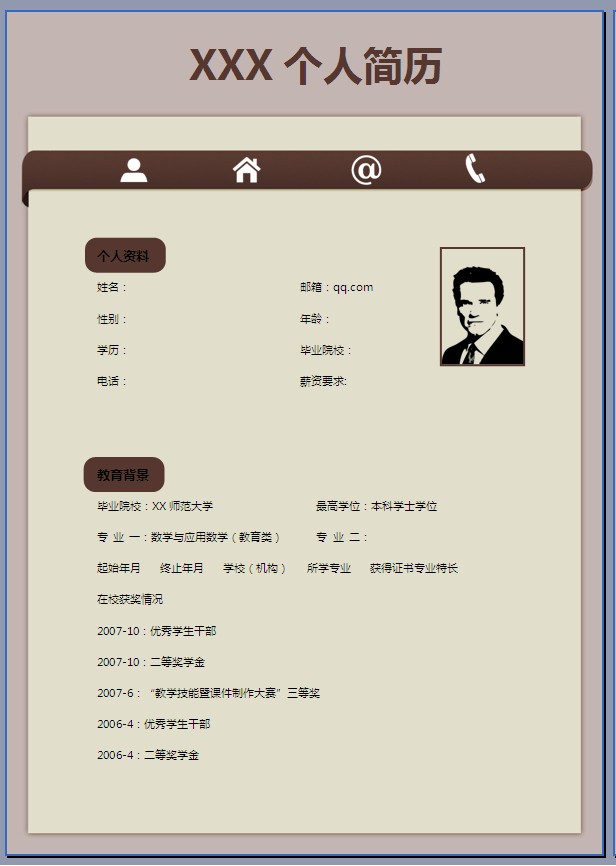Click the 年龄： field label
This screenshot has width=616, height=866.
pos(315,319)
